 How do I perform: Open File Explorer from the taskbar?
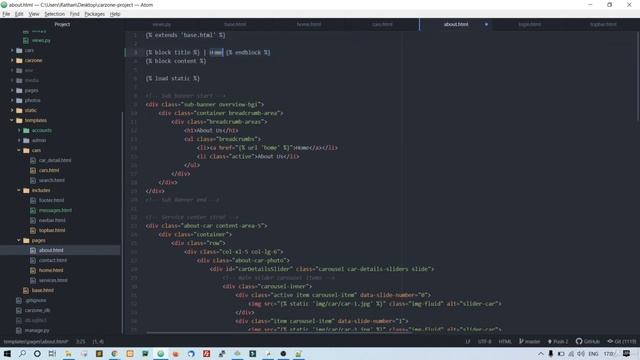68,353
